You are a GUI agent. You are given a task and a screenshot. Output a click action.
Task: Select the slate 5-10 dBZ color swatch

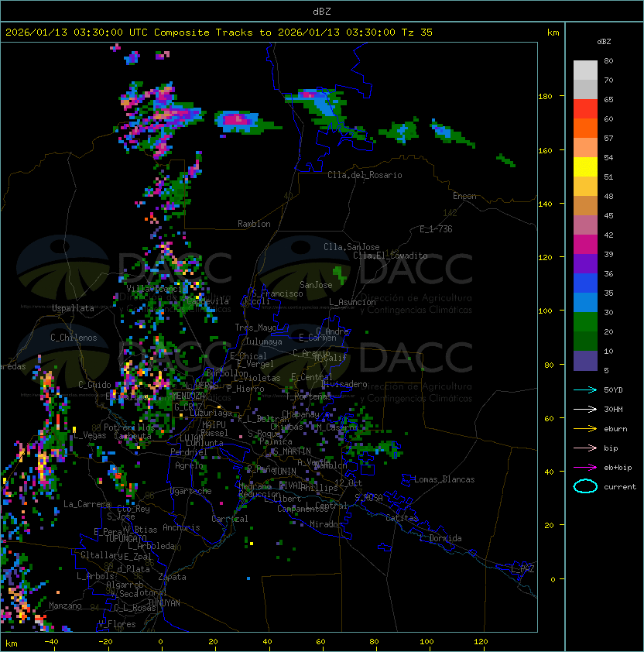click(585, 361)
